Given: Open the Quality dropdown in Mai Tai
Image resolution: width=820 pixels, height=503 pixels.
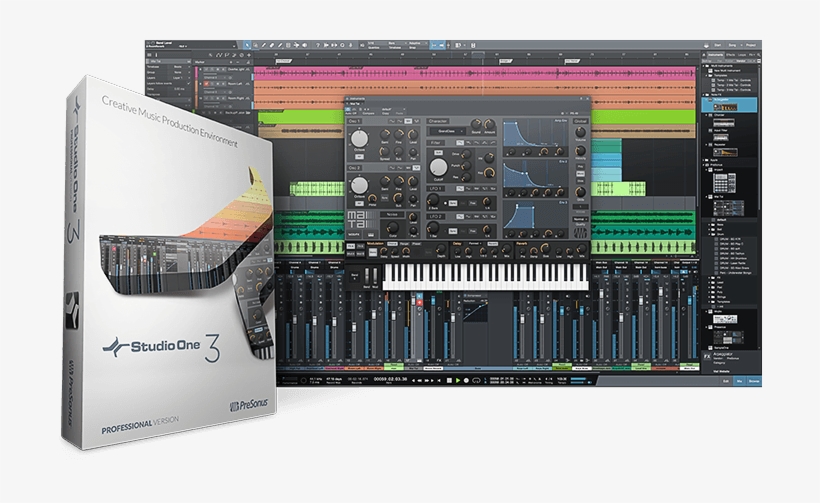Looking at the screenshot, I should [580, 219].
